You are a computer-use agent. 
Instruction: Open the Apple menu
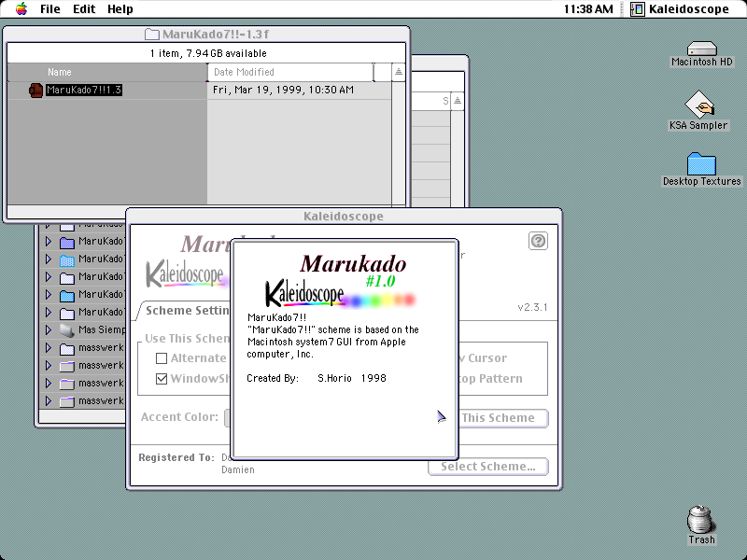pos(21,8)
